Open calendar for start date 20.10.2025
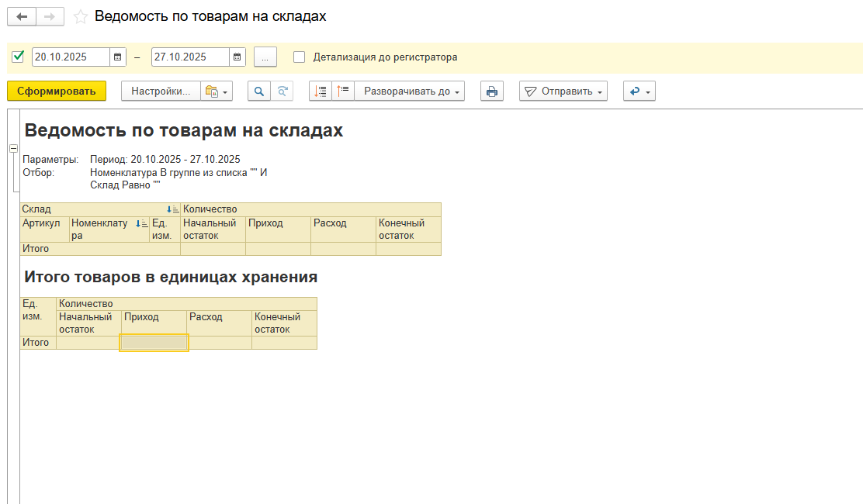This screenshot has width=863, height=504. 118,57
